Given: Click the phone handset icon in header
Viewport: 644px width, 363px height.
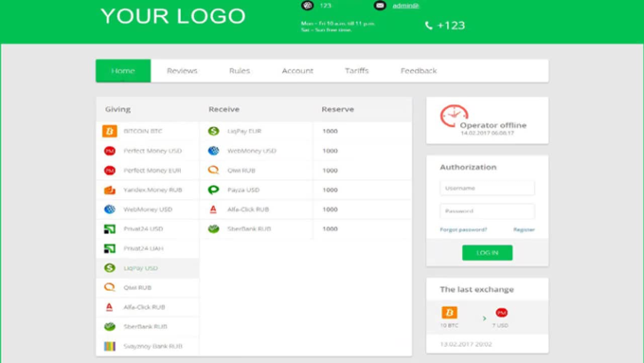Looking at the screenshot, I should (429, 26).
